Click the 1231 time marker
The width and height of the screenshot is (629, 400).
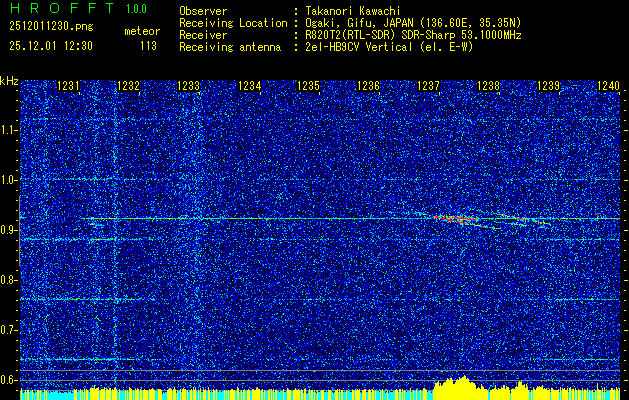click(69, 86)
